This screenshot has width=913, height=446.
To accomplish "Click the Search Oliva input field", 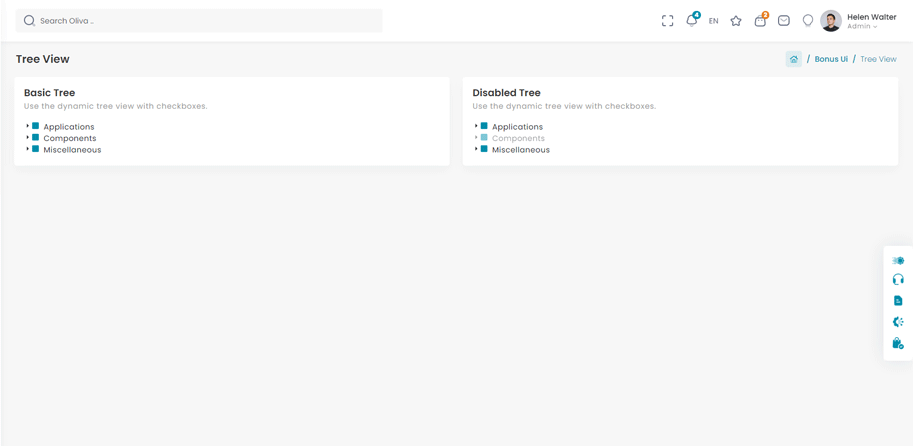I will point(200,20).
